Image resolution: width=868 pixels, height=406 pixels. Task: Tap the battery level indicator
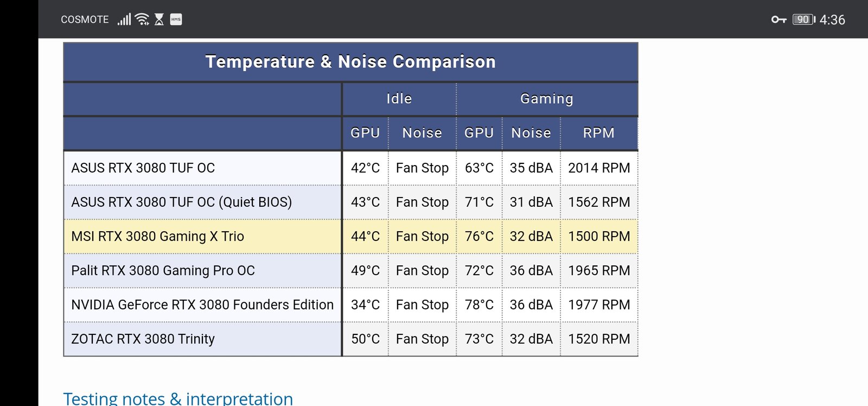click(804, 20)
